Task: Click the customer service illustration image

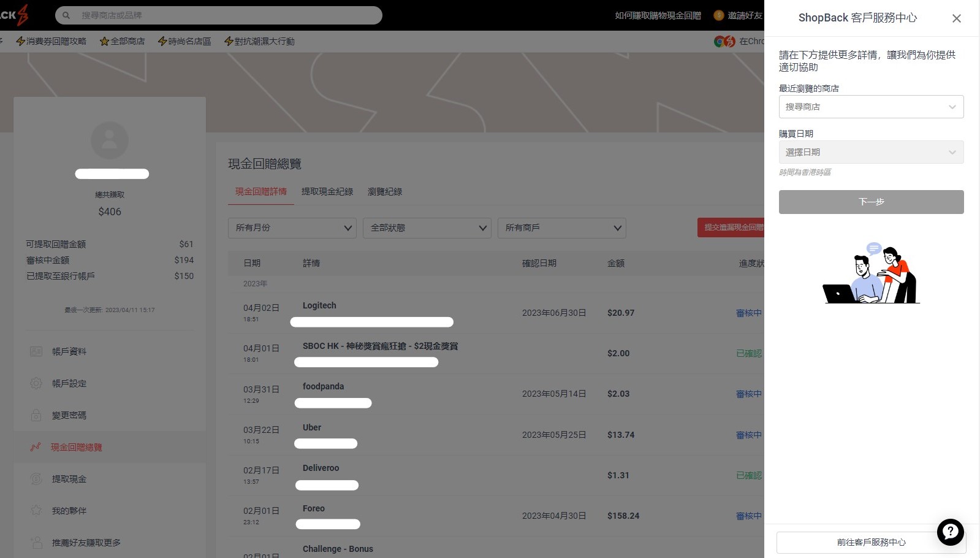Action: pos(871,273)
